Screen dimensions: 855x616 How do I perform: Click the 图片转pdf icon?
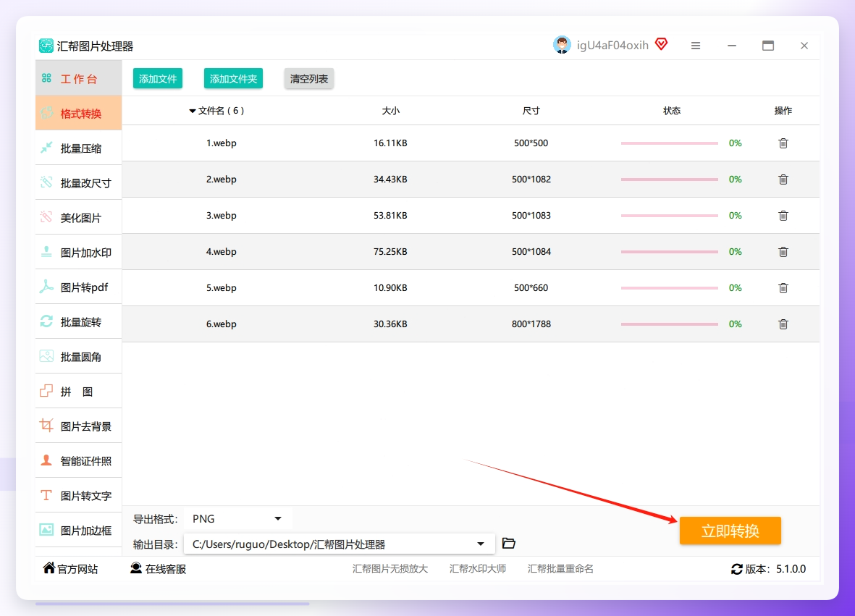46,287
